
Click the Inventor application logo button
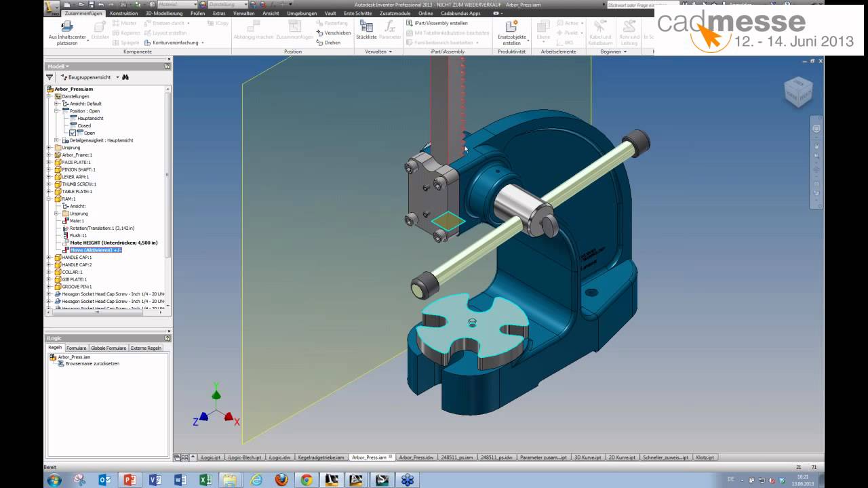pyautogui.click(x=52, y=7)
